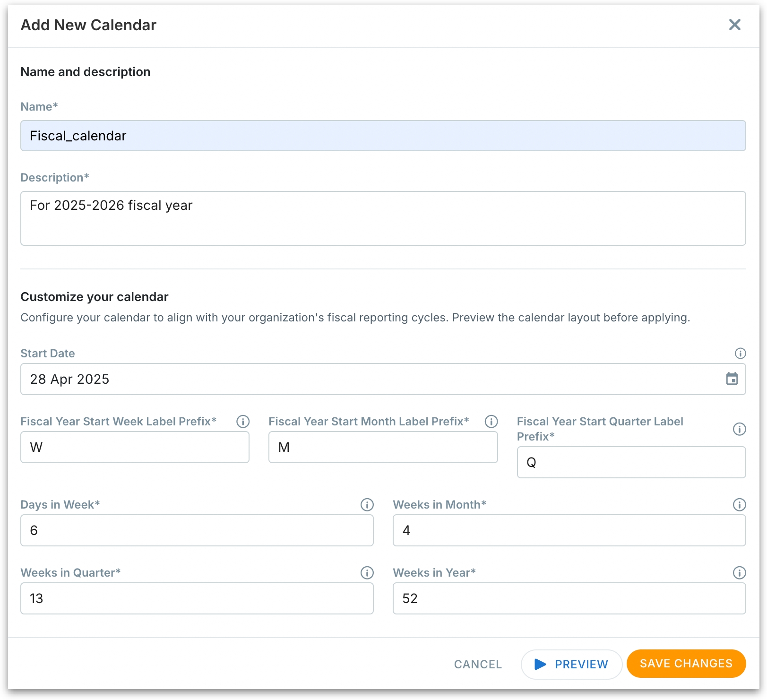Close the Add New Calendar dialog
Viewport: 767px width, 700px height.
734,25
